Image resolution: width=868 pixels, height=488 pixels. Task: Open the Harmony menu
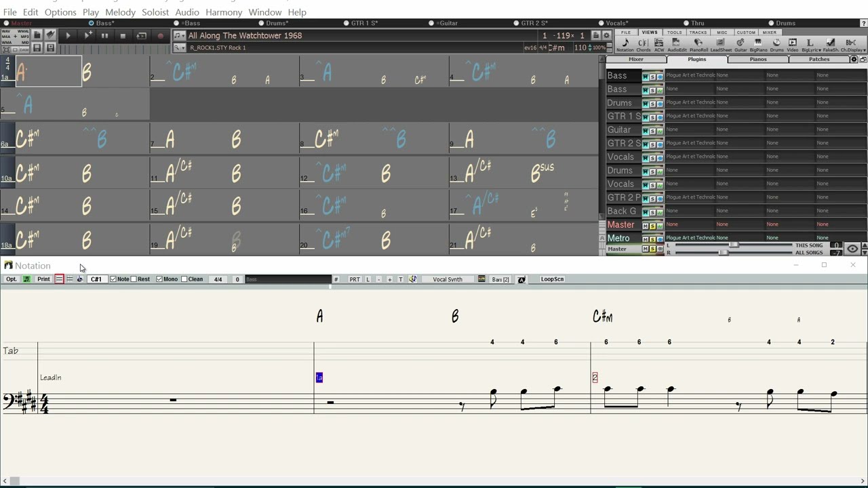224,12
